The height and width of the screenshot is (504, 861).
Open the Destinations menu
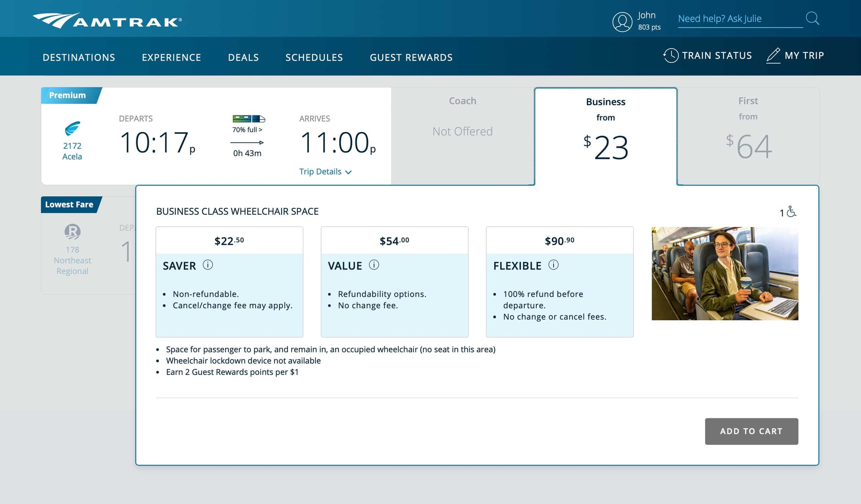point(79,57)
